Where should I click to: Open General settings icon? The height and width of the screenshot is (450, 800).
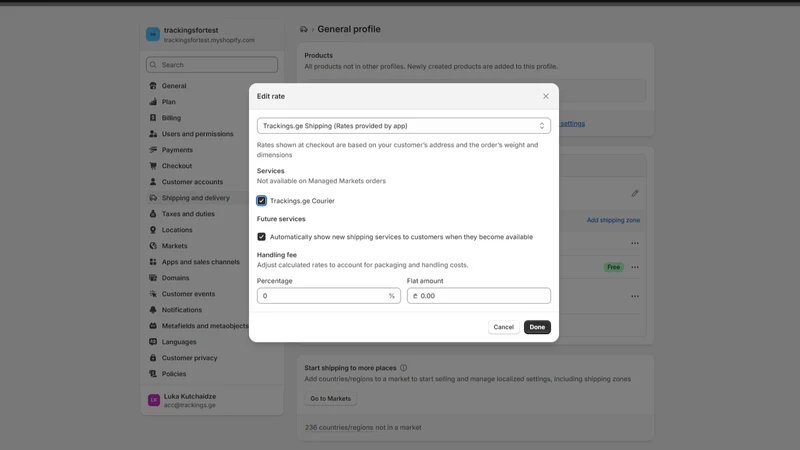[x=153, y=86]
